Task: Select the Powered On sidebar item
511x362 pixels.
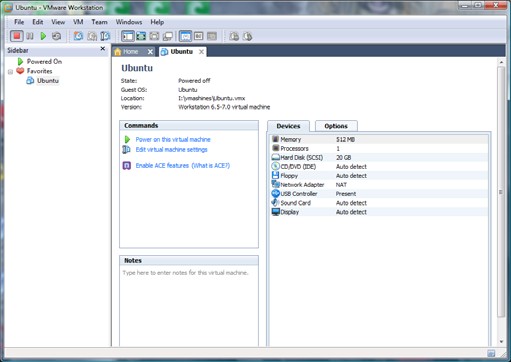Action: pyautogui.click(x=44, y=62)
